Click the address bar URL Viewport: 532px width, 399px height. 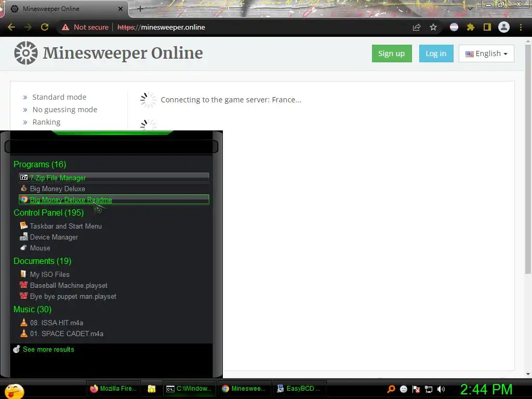pyautogui.click(x=161, y=27)
